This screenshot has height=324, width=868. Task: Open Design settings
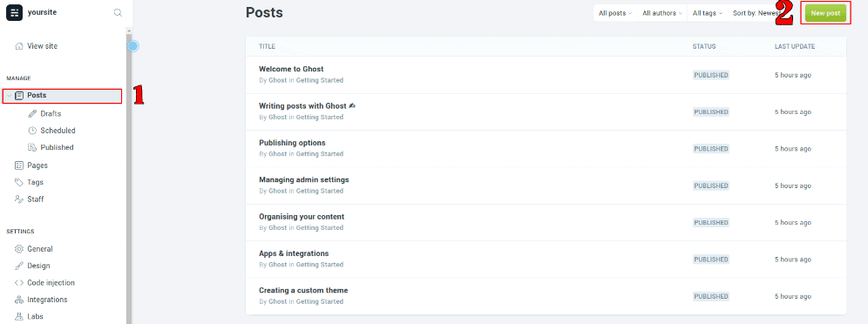(x=38, y=266)
